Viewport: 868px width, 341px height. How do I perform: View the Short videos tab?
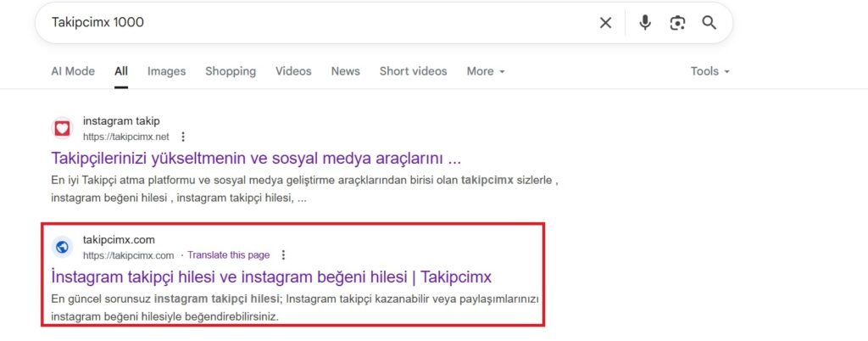coord(413,71)
